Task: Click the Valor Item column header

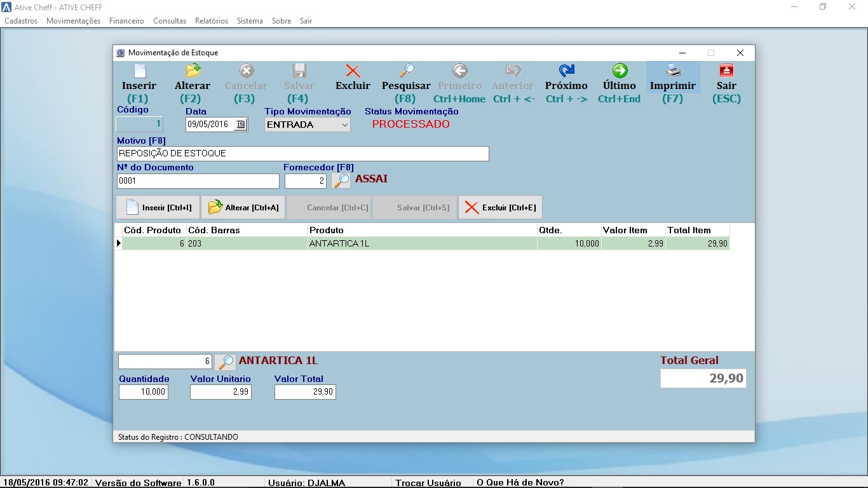Action: (x=633, y=230)
